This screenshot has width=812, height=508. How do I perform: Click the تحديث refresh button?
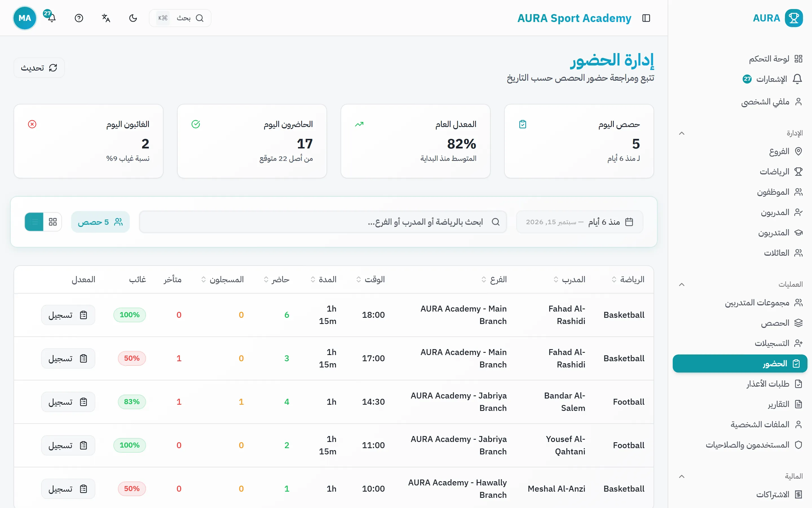point(39,68)
